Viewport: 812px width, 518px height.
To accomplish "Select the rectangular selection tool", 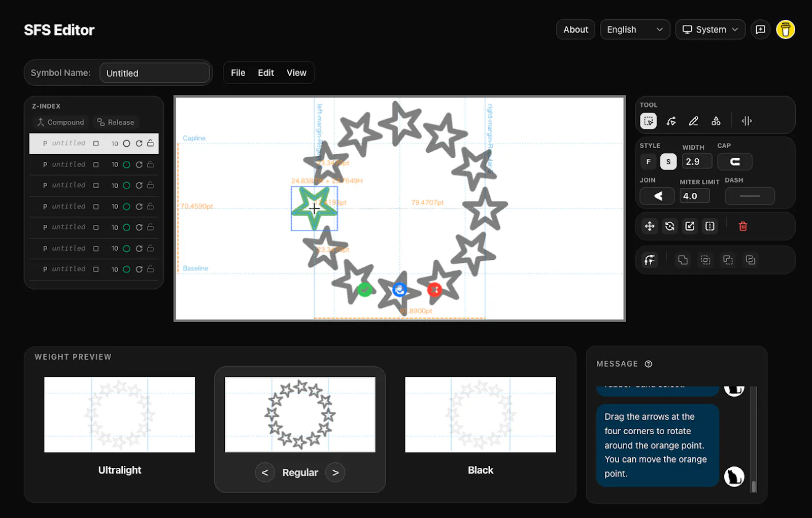I will pyautogui.click(x=648, y=121).
